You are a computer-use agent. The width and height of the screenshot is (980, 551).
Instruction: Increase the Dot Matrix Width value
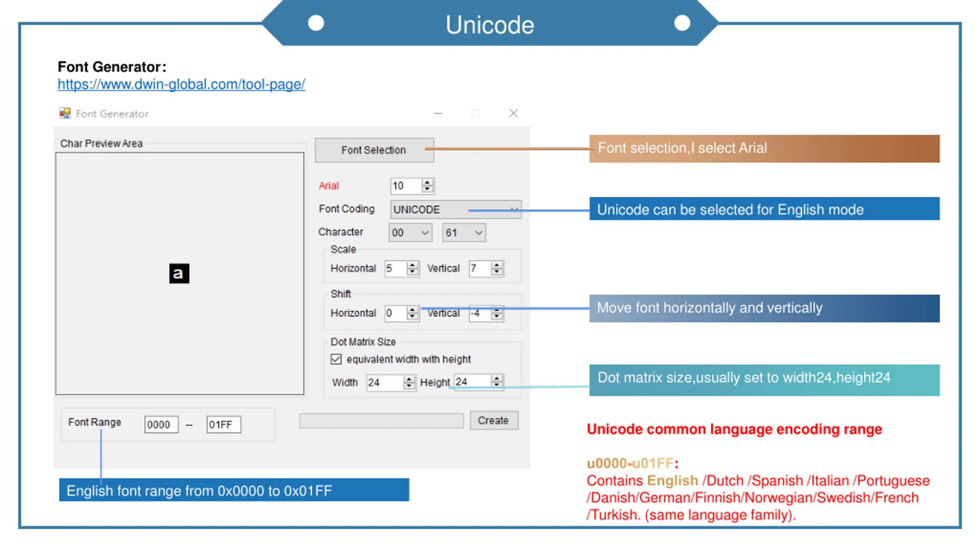[x=409, y=379]
